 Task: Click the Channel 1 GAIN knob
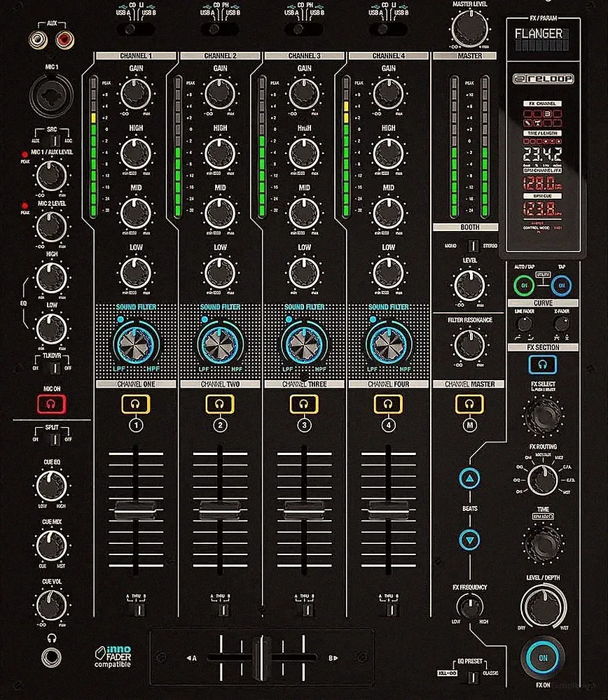(136, 94)
